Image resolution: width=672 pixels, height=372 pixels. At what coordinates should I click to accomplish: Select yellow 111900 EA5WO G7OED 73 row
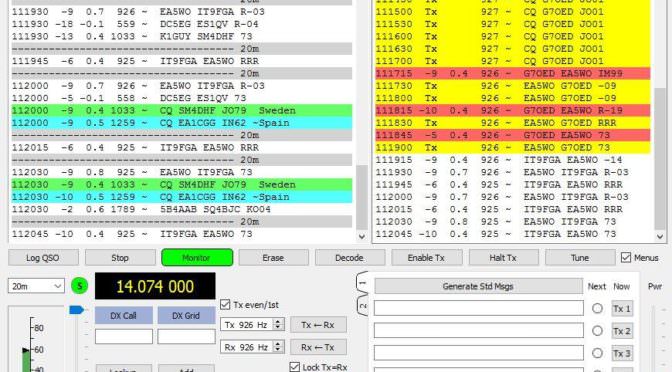tap(513, 148)
